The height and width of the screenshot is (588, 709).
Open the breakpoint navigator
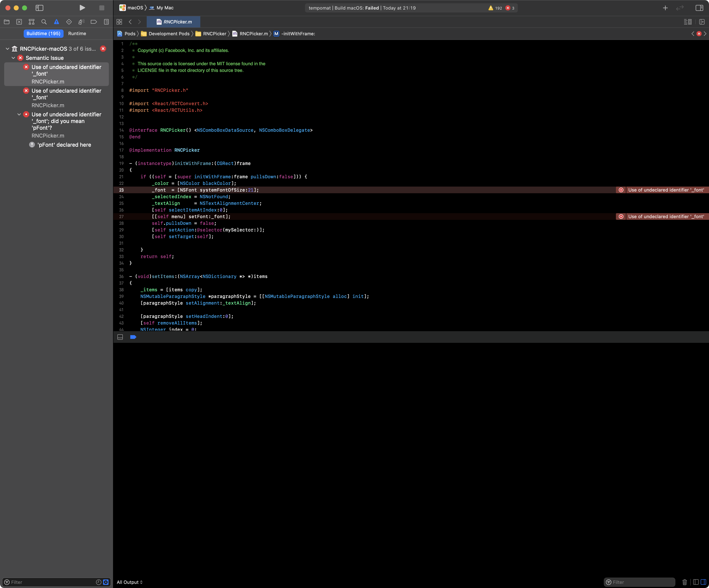click(x=94, y=22)
